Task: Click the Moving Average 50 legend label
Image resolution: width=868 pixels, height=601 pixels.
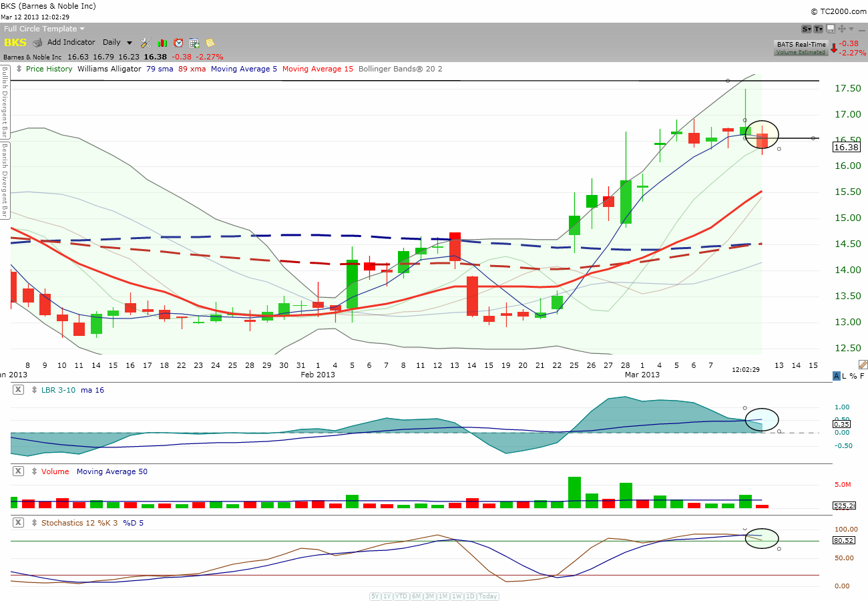Action: [x=112, y=471]
